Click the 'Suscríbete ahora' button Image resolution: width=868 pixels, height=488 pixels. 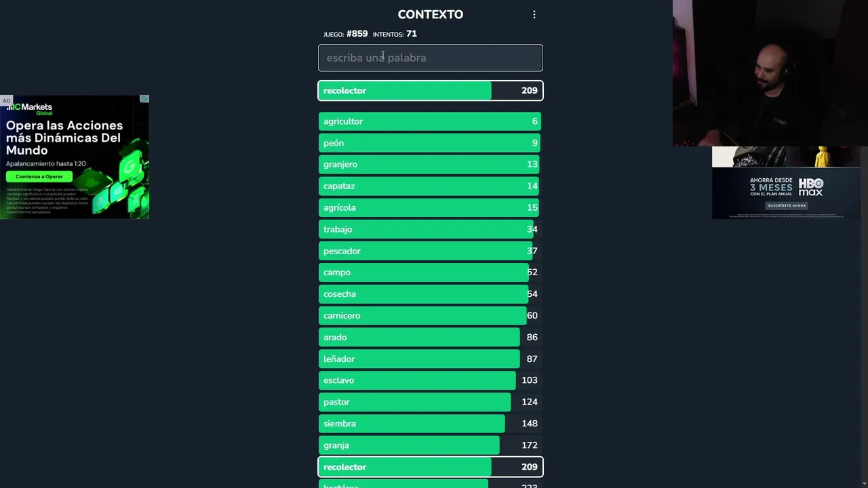click(x=787, y=205)
